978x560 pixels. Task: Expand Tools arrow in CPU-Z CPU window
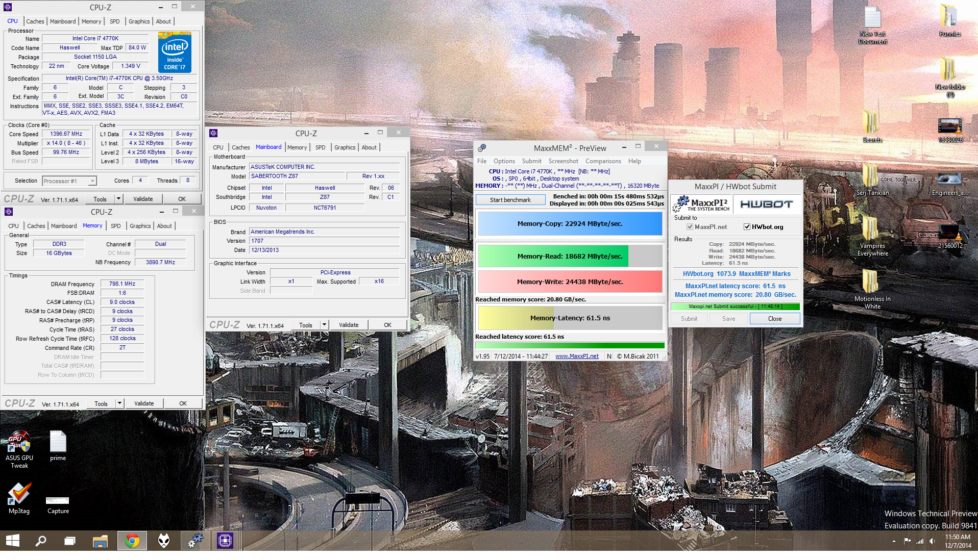pos(118,199)
